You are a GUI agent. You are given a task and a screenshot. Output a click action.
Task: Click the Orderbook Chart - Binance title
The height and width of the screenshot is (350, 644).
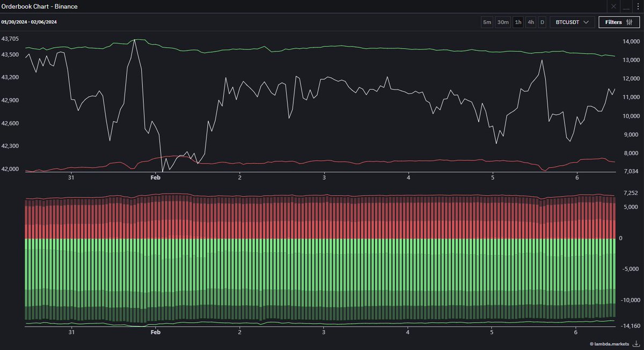coord(39,6)
